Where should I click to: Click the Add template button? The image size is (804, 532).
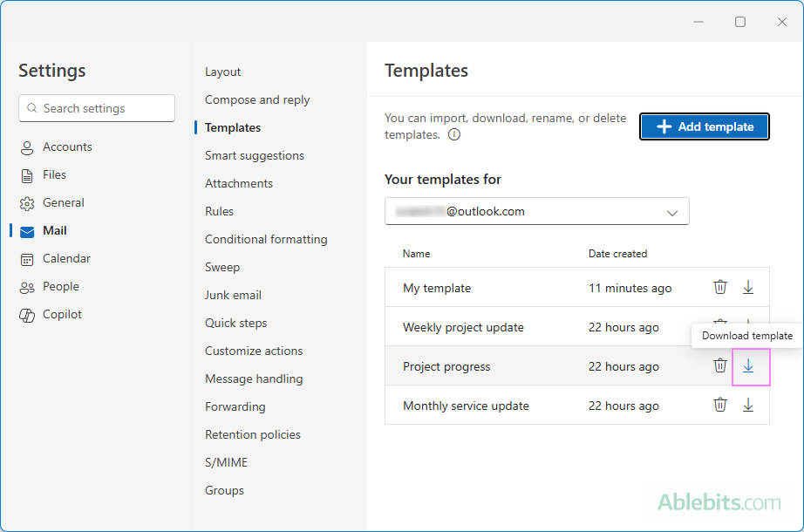pos(704,126)
